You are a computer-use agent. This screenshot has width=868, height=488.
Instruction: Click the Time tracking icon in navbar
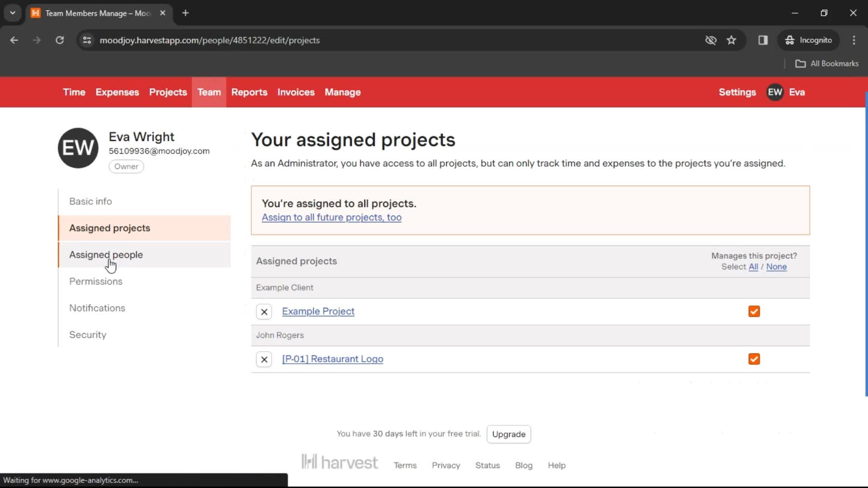(73, 92)
